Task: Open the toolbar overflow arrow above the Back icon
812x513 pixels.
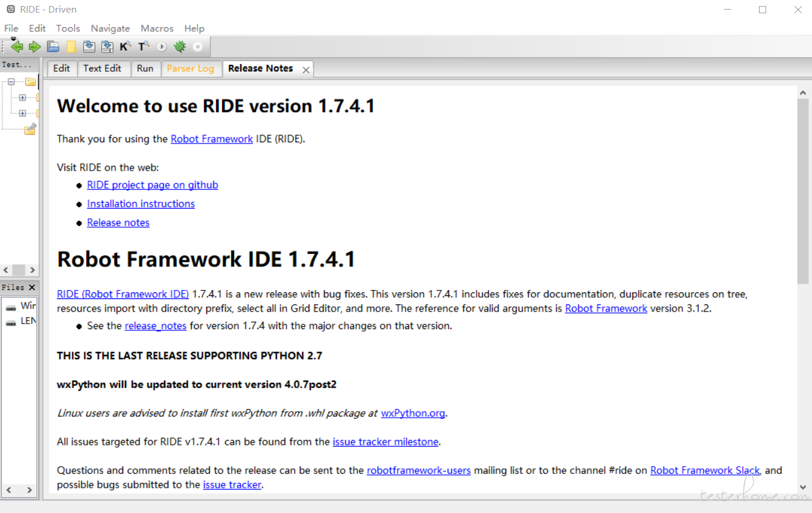Action: point(13,39)
